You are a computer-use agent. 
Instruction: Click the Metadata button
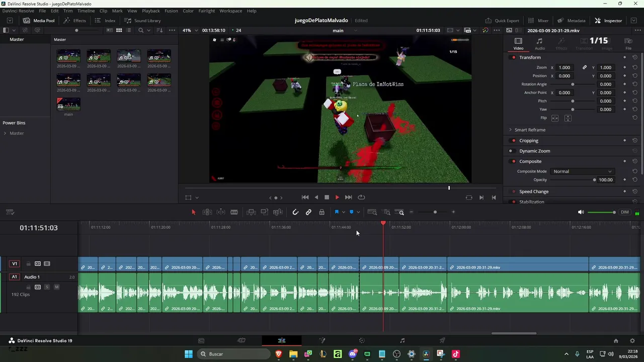tap(571, 21)
